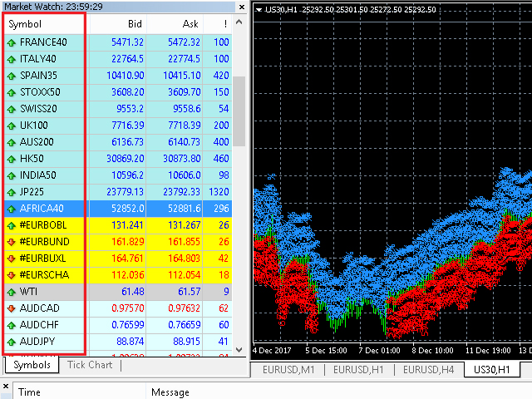Screen dimensions: 532x399
Task: Open the chart menu triangle next to US30,H1
Action: (259, 10)
